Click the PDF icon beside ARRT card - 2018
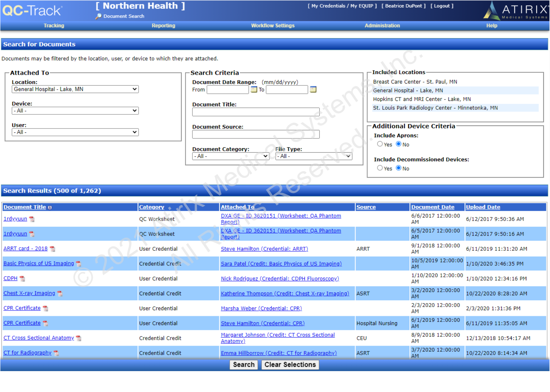The image size is (550, 392). click(52, 249)
